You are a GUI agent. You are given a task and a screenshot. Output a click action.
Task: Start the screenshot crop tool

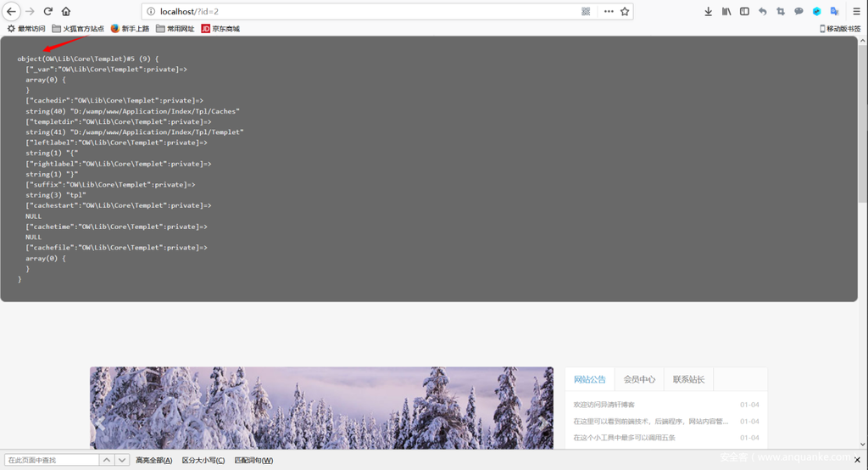781,11
